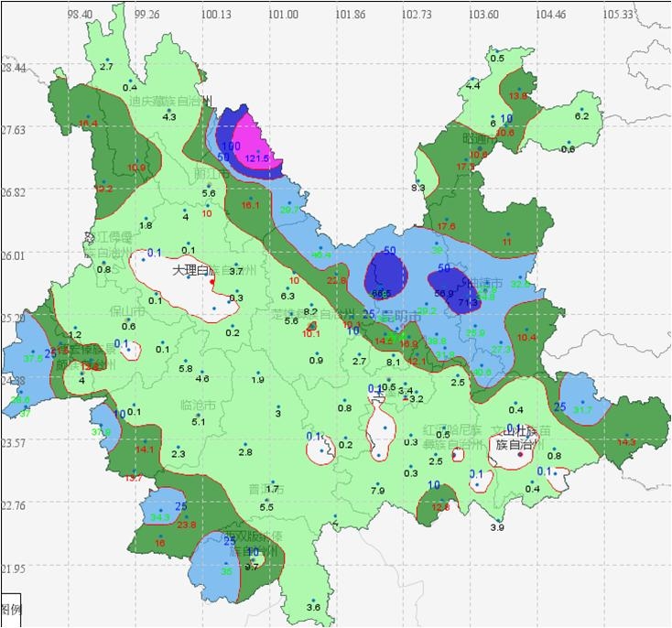Click the 31.7 station value in the east
The height and width of the screenshot is (628, 672).
pyautogui.click(x=583, y=410)
